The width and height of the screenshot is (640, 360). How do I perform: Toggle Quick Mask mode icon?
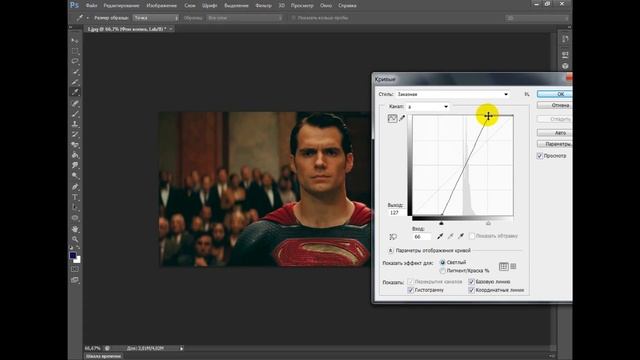pyautogui.click(x=75, y=269)
